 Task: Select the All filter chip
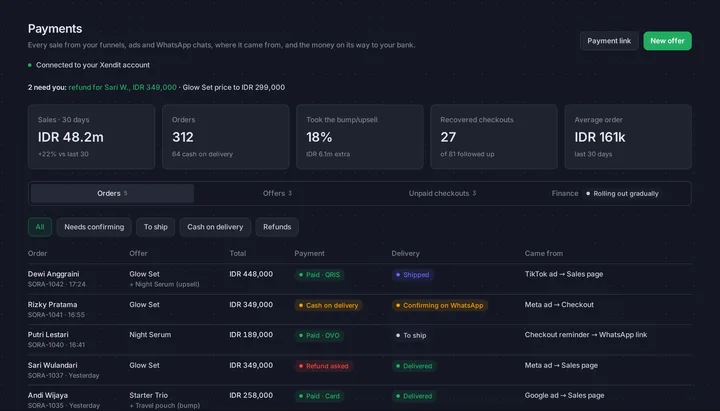[x=40, y=227]
